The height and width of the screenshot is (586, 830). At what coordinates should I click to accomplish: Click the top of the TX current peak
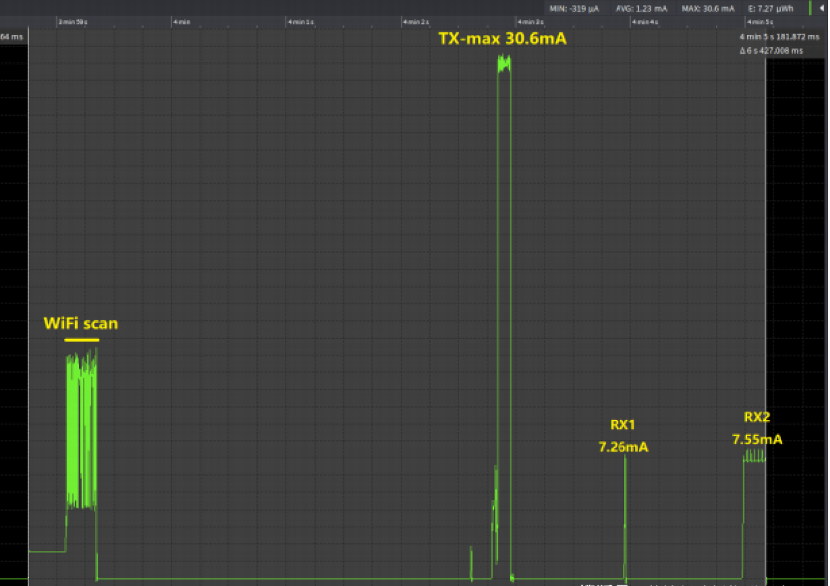pos(504,64)
